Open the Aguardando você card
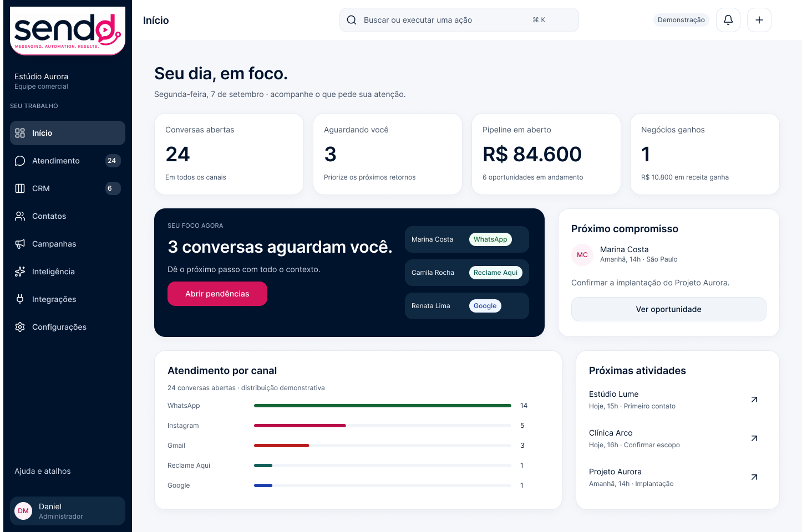Screen dimensions: 802x532 click(x=388, y=154)
